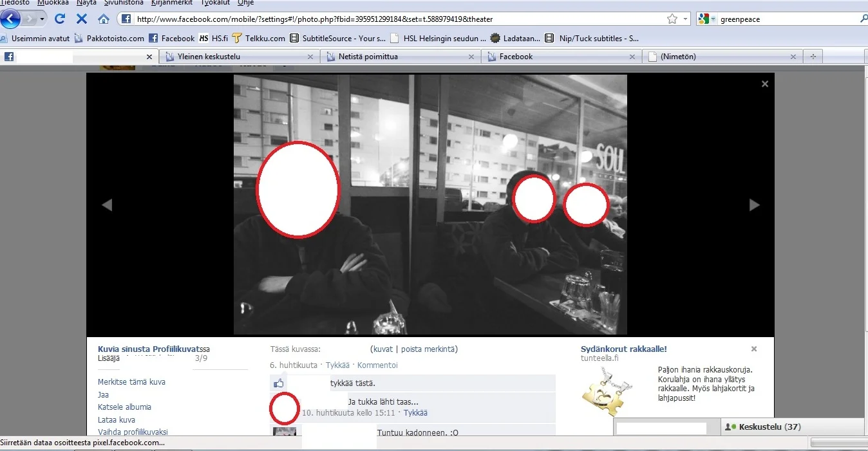Viewport: 868px width, 451px height.
Task: Close the photo theater viewer
Action: click(x=765, y=84)
